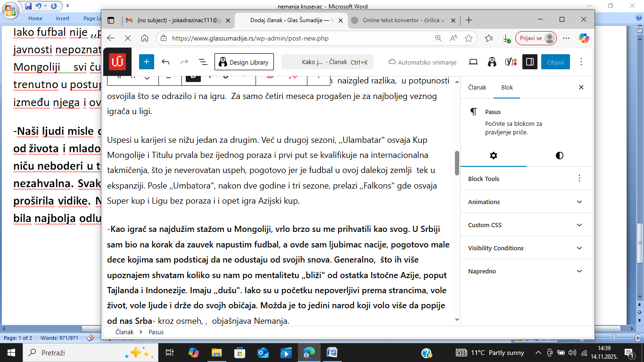Image resolution: width=644 pixels, height=362 pixels.
Task: Open the document overview list view
Action: (203, 62)
